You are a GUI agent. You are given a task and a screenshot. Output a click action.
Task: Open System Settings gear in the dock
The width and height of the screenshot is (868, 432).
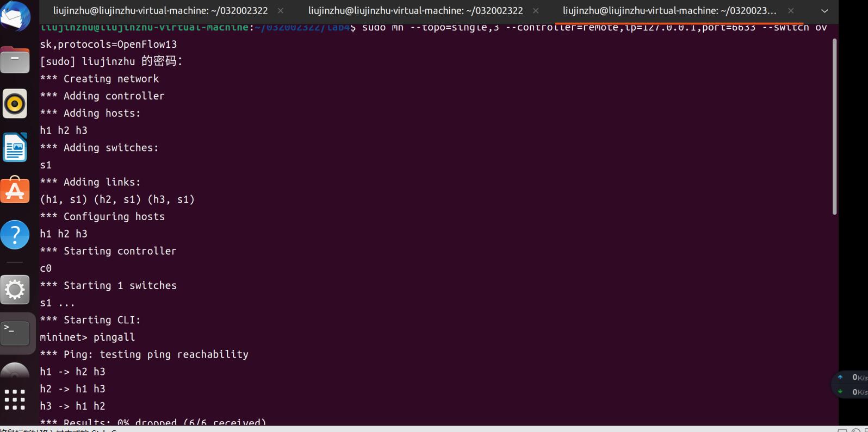click(x=15, y=290)
